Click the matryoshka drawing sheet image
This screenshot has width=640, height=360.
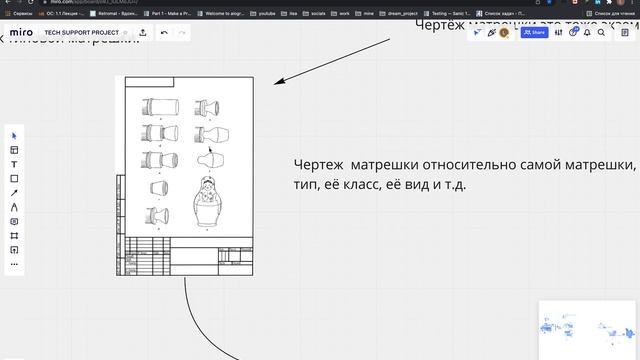click(x=184, y=176)
